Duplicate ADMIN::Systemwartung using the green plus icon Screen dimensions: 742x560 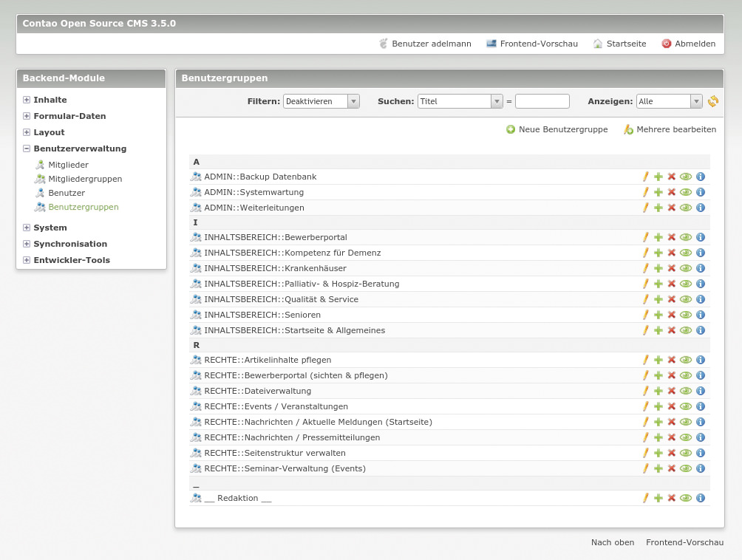(658, 192)
